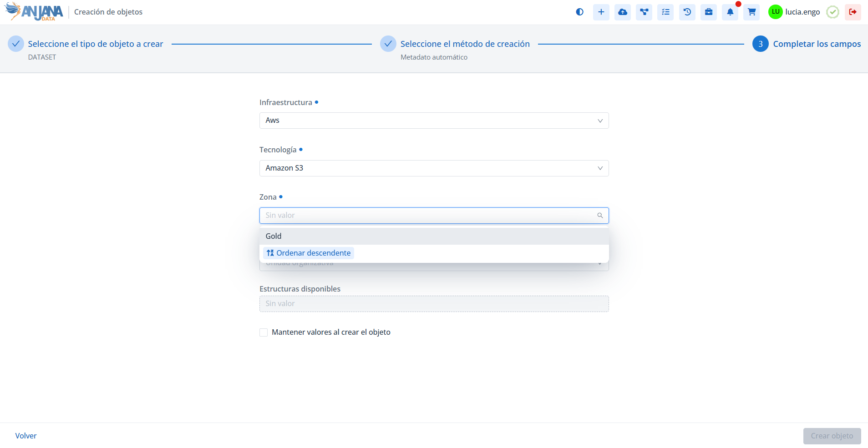Click the green verified badge icon
This screenshot has width=868, height=448.
(832, 12)
